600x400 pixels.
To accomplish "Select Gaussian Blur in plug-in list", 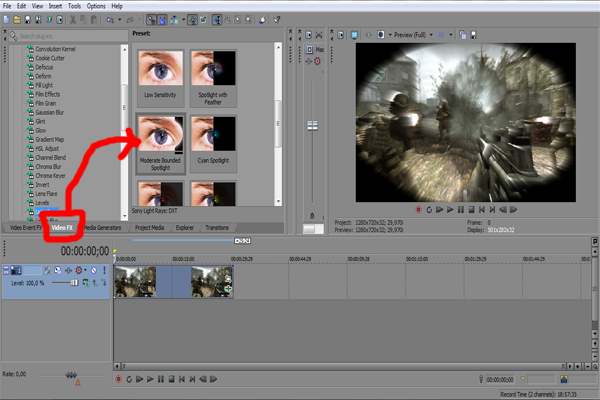I will coord(49,112).
